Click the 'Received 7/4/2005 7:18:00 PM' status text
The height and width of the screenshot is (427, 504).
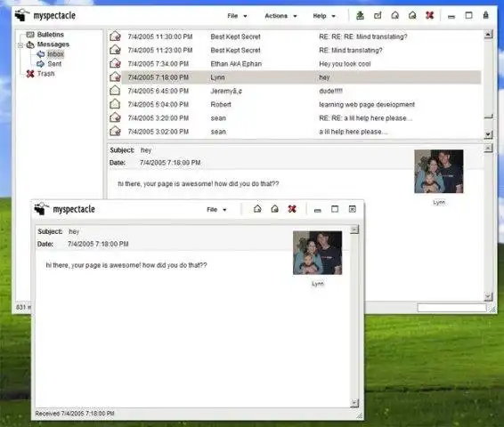click(x=75, y=414)
